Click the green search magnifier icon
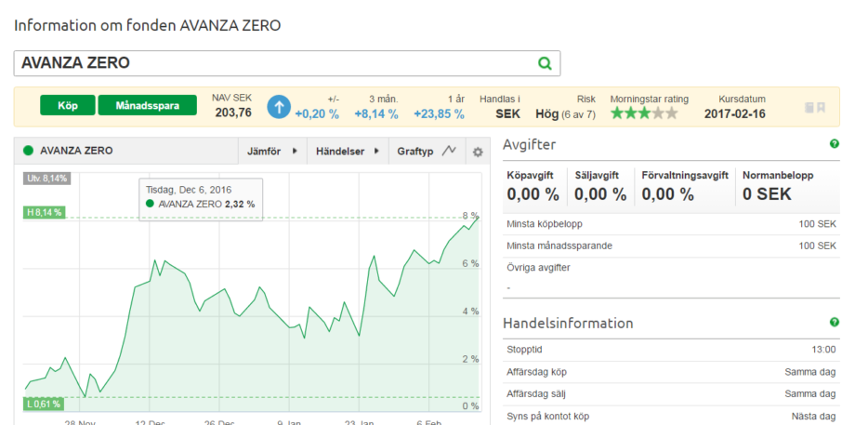This screenshot has width=868, height=425. pyautogui.click(x=545, y=64)
